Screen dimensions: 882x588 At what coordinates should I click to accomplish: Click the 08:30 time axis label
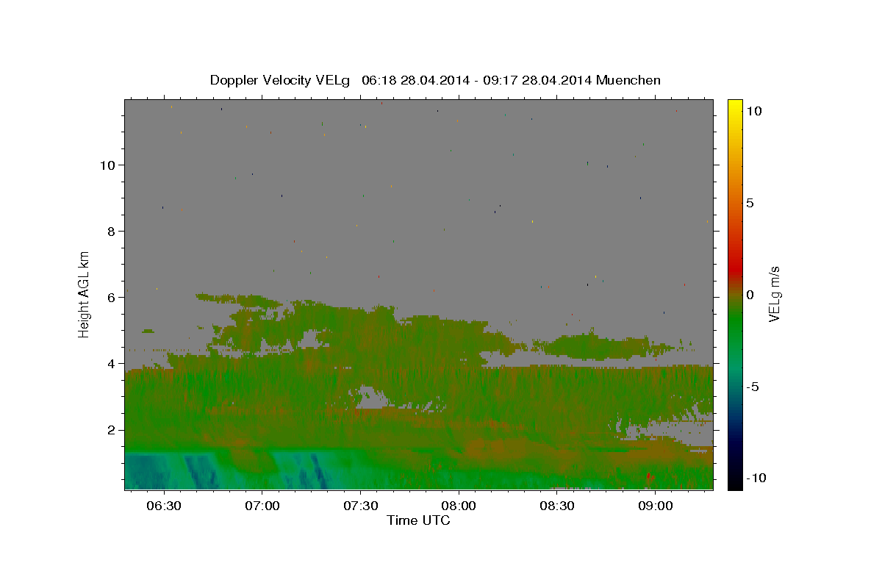click(557, 506)
